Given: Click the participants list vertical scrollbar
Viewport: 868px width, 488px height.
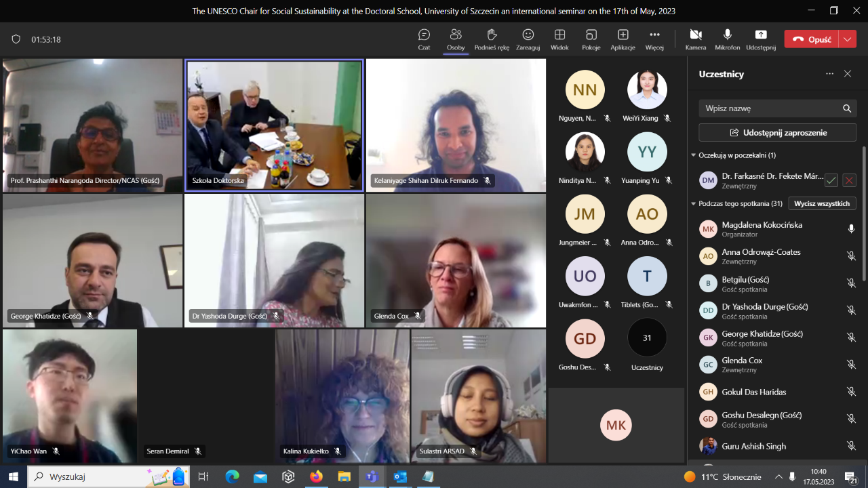Looking at the screenshot, I should [x=863, y=210].
